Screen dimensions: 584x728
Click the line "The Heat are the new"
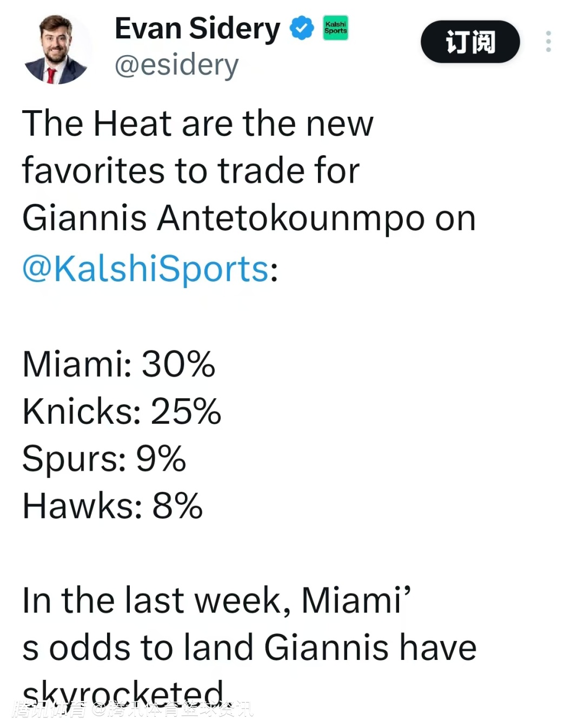197,124
